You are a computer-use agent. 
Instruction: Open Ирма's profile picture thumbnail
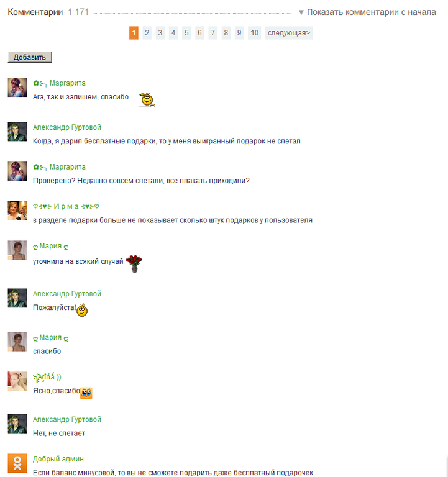17,211
